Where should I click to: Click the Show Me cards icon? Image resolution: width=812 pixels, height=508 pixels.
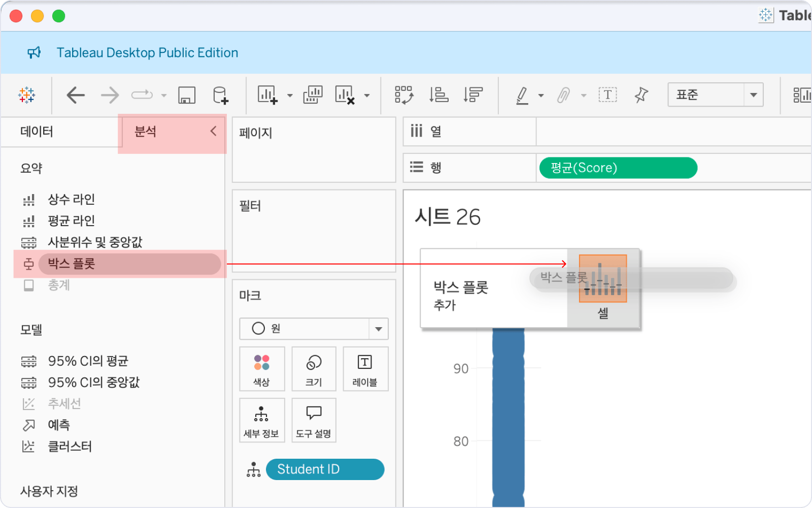pyautogui.click(x=802, y=95)
